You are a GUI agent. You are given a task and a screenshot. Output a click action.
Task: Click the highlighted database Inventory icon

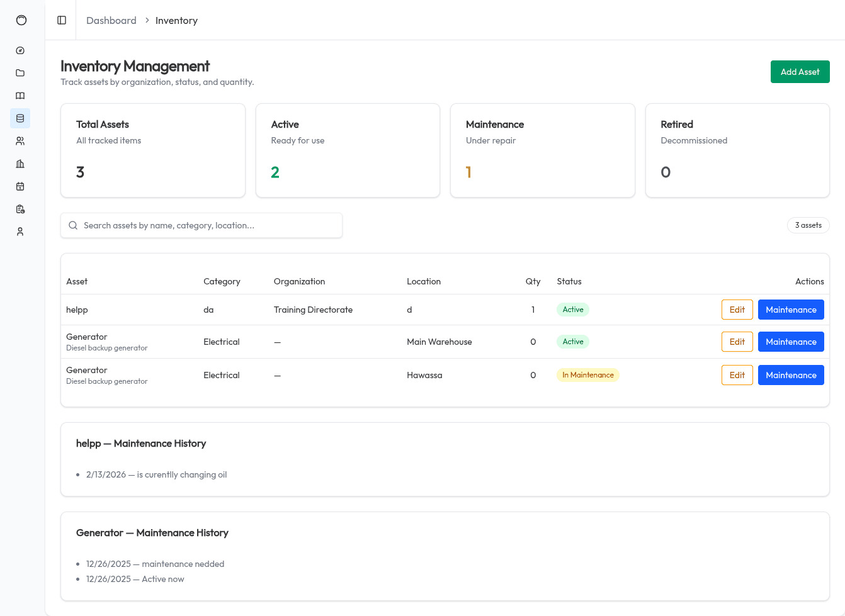point(20,118)
